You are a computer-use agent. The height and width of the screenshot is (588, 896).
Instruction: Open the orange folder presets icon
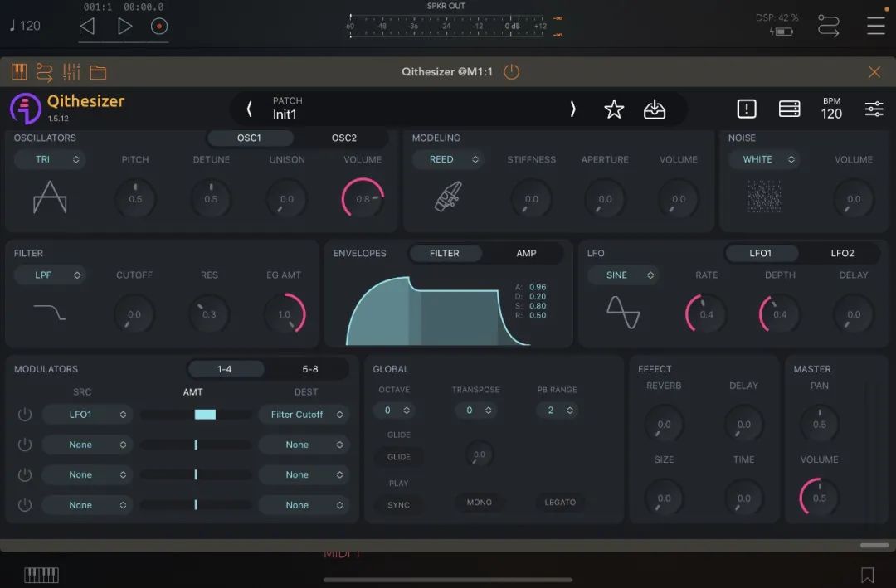point(98,72)
